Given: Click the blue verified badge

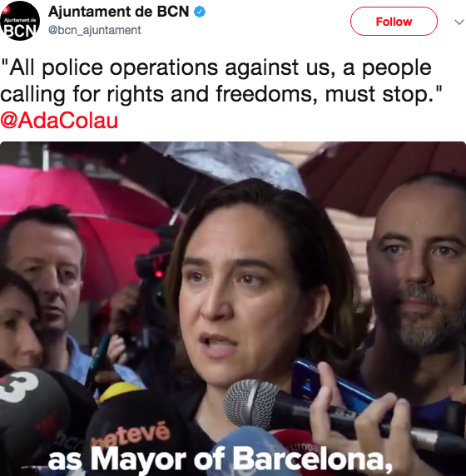Looking at the screenshot, I should pyautogui.click(x=200, y=12).
